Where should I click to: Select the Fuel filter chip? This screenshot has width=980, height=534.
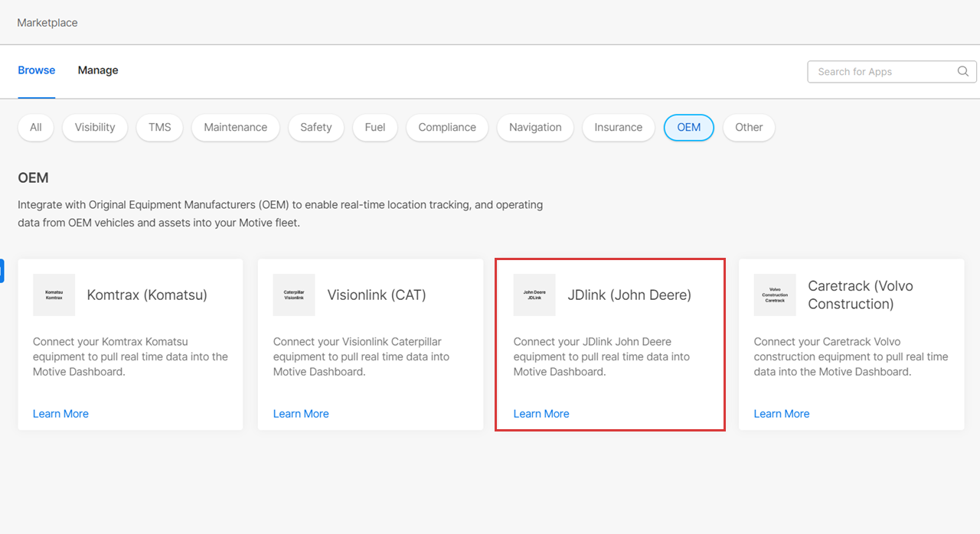pos(375,128)
